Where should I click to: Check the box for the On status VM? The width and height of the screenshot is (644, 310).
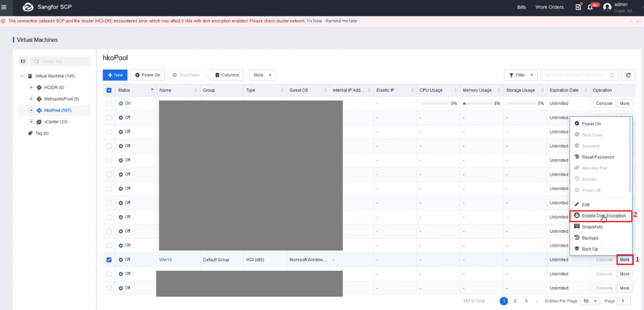click(x=109, y=103)
